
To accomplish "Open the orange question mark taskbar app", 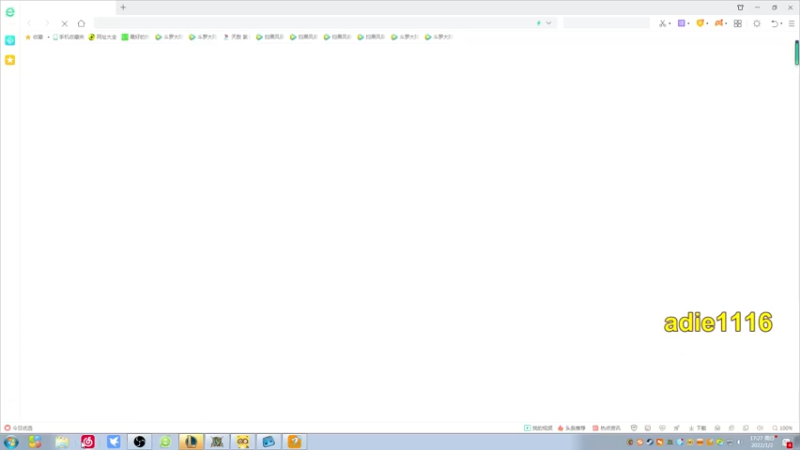I will click(294, 442).
